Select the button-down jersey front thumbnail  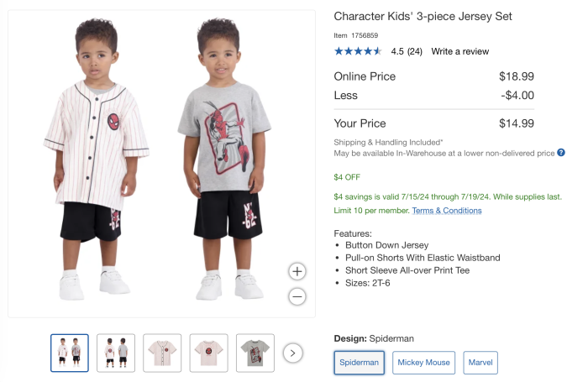[x=162, y=353]
